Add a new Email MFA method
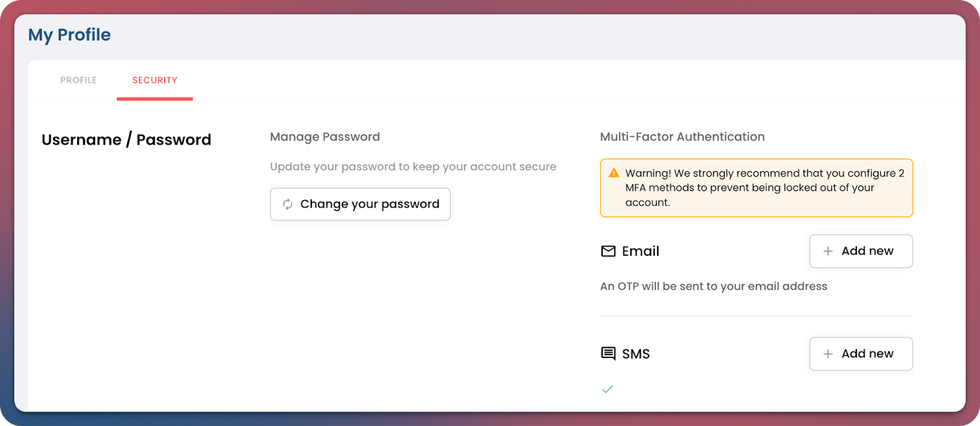Image resolution: width=980 pixels, height=426 pixels. point(861,252)
